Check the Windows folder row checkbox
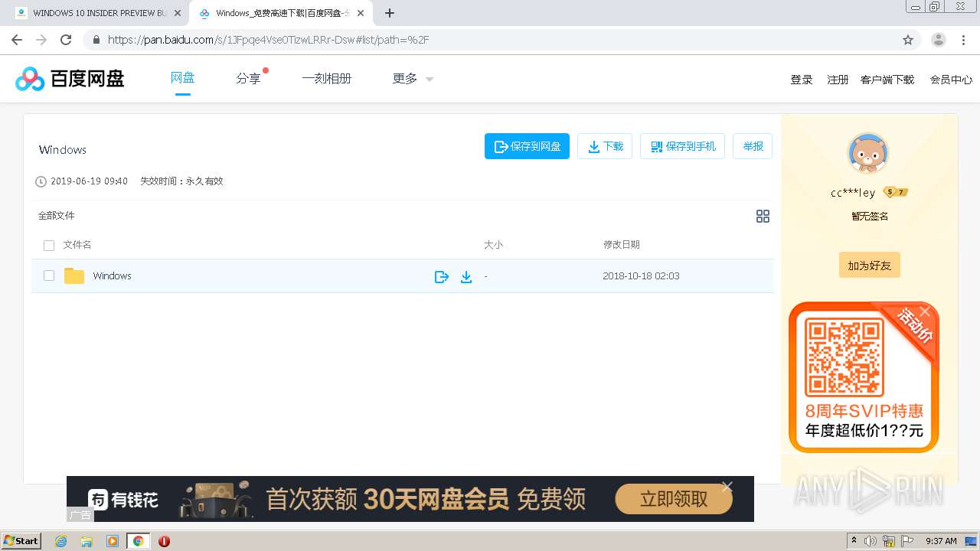This screenshot has height=551, width=980. (49, 275)
